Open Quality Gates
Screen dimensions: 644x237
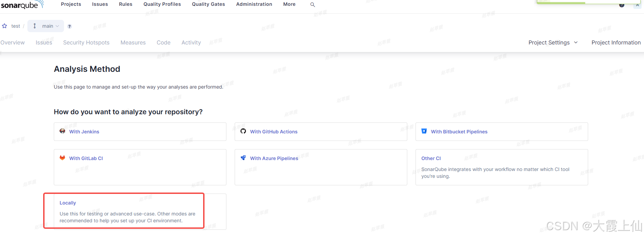pos(208,4)
